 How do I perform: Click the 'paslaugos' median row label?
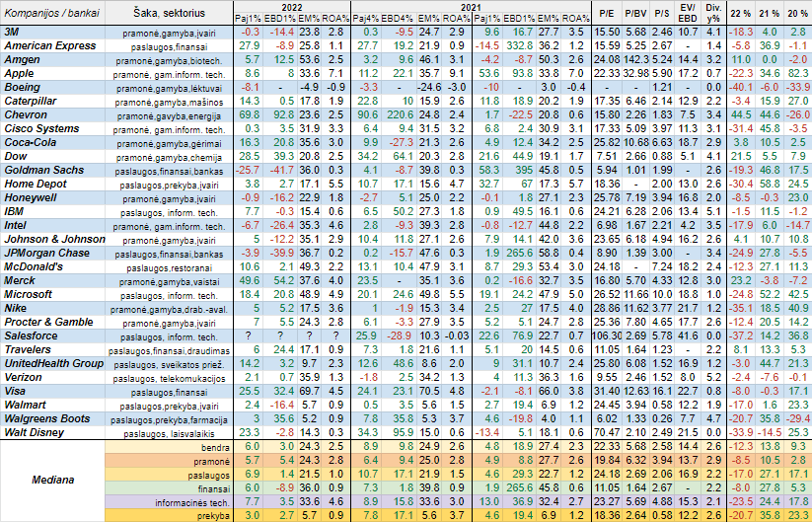[x=170, y=475]
